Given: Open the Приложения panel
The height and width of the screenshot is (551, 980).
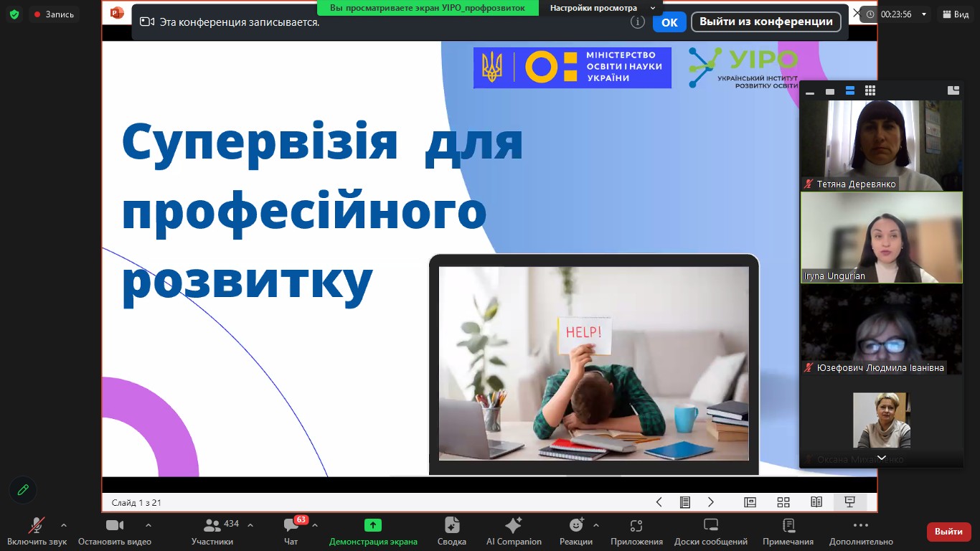Looking at the screenshot, I should [x=636, y=531].
